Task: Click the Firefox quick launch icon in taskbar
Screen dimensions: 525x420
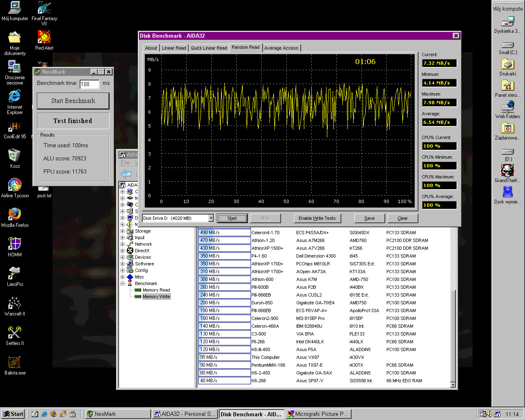Action: [54, 414]
